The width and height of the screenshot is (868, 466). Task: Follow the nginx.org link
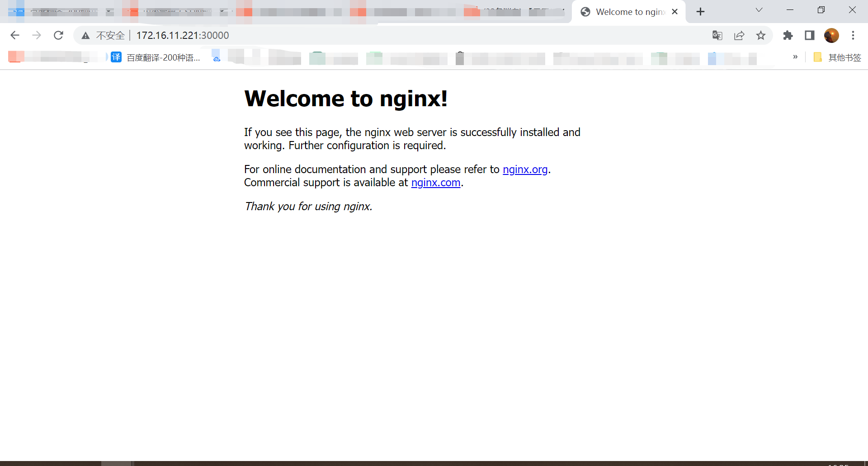tap(525, 169)
